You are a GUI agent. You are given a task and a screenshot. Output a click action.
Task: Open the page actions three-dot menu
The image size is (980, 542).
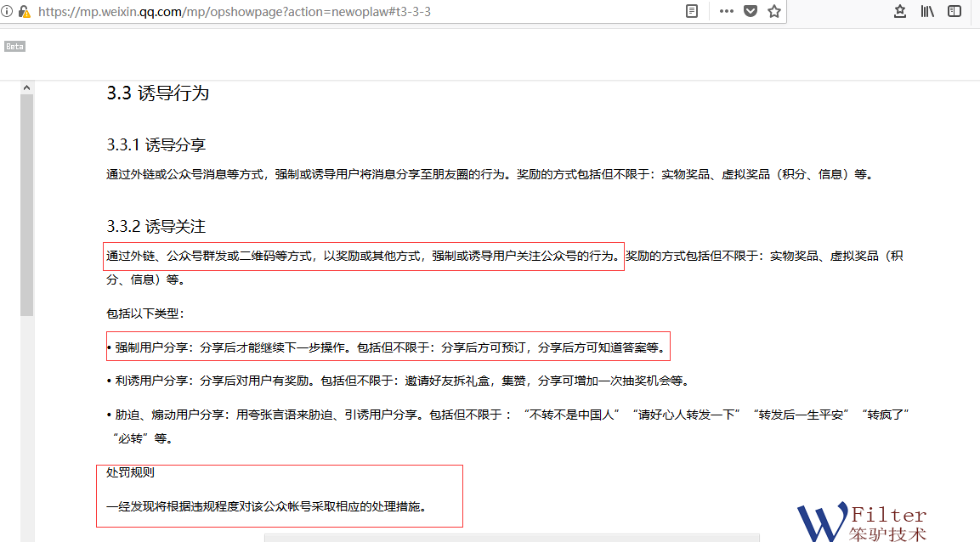(x=726, y=11)
